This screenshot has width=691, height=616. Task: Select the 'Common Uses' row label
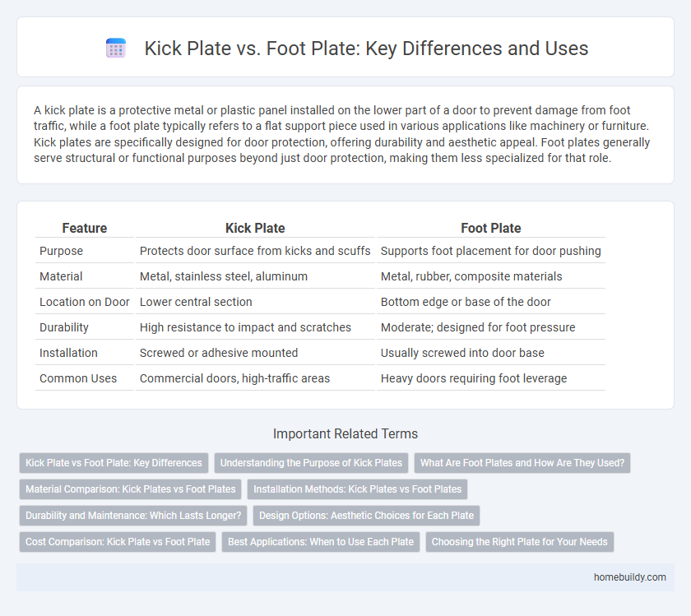[78, 378]
